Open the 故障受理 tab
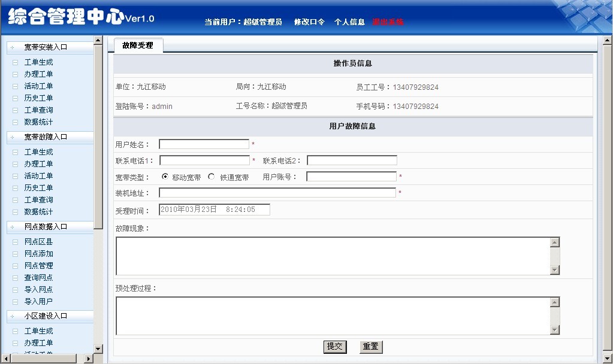This screenshot has height=364, width=613. [x=137, y=45]
